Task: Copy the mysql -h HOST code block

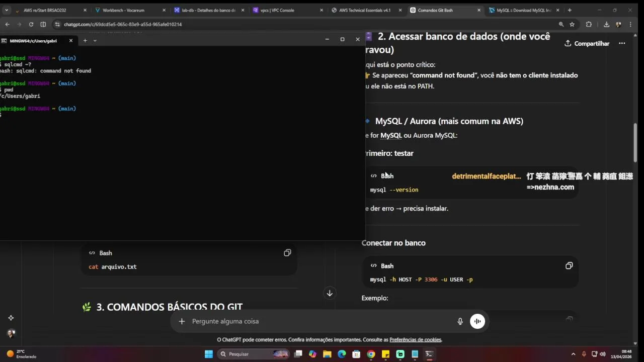Action: [569, 265]
